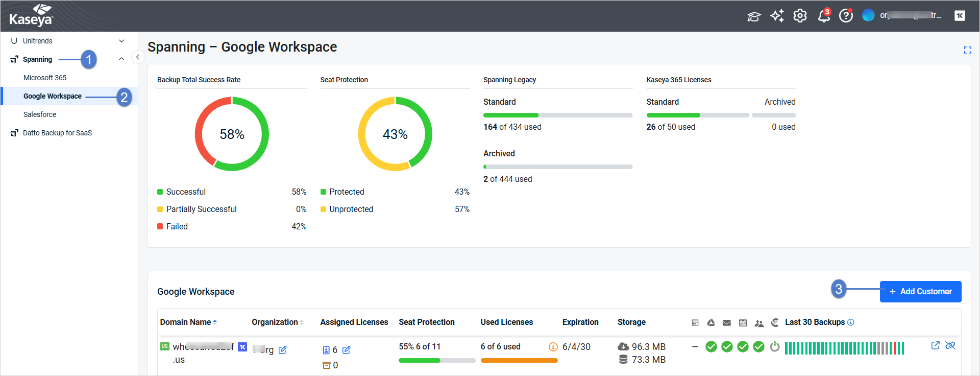
Task: Click the Last 30 Backups info icon
Action: pyautogui.click(x=850, y=322)
